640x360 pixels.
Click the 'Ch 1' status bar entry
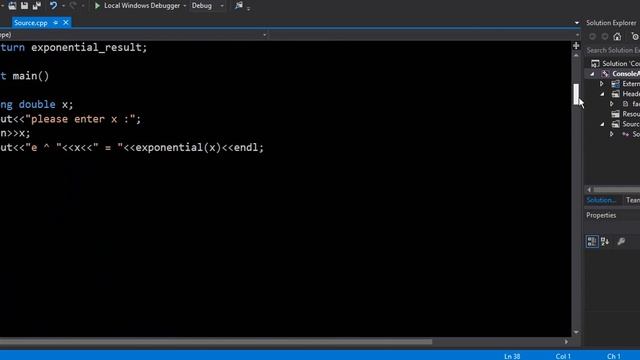pyautogui.click(x=613, y=356)
